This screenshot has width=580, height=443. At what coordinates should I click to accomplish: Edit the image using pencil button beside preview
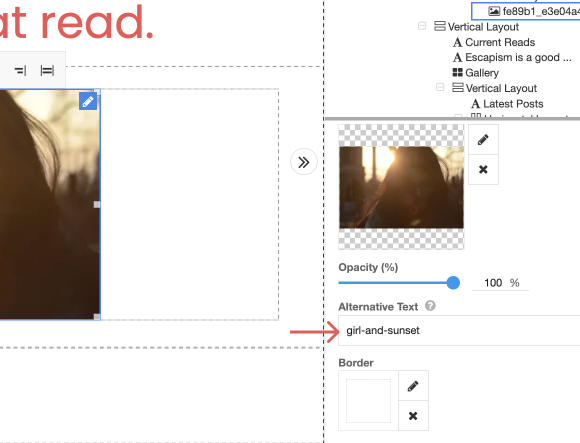(x=483, y=140)
